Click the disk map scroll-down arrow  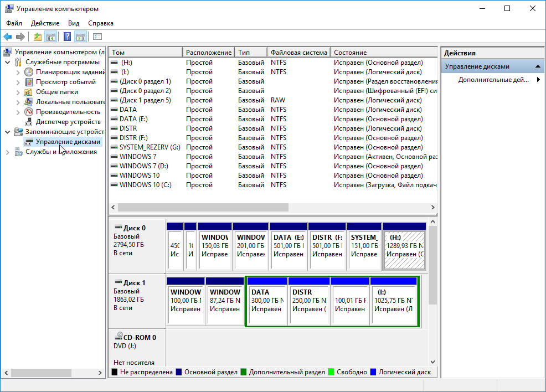coord(432,362)
